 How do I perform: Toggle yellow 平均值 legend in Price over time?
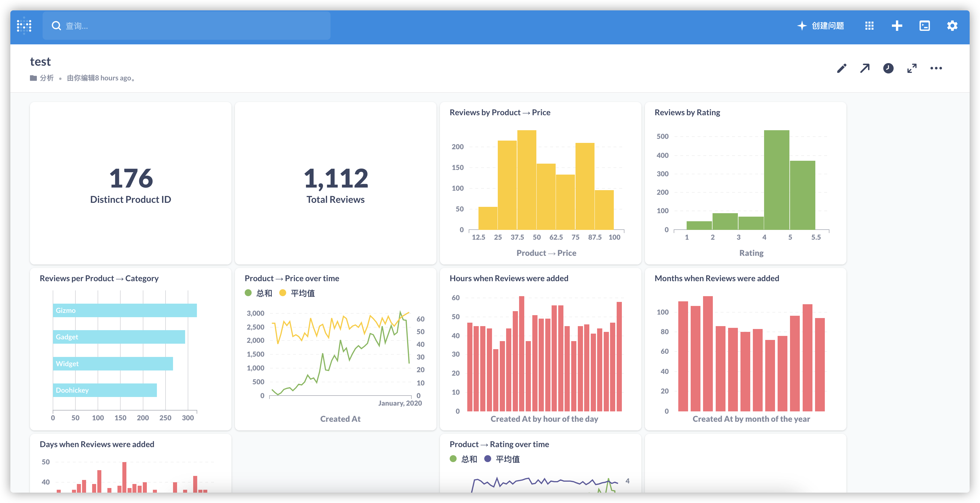coord(297,293)
